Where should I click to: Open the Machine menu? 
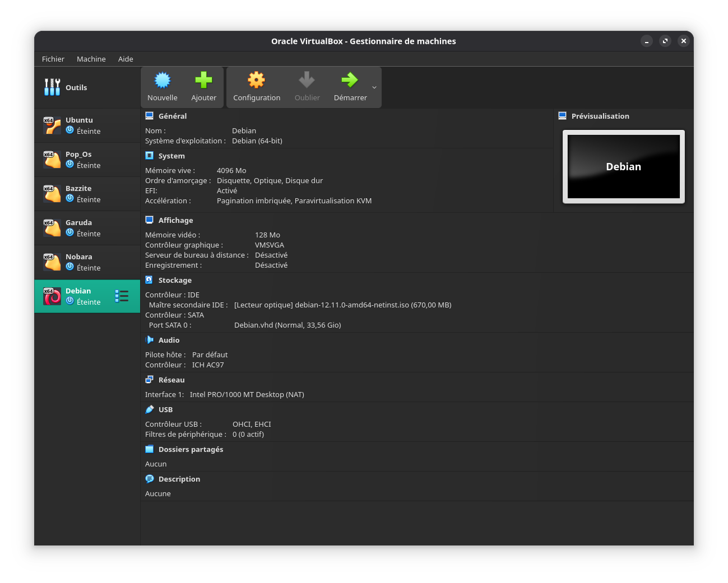tap(91, 59)
